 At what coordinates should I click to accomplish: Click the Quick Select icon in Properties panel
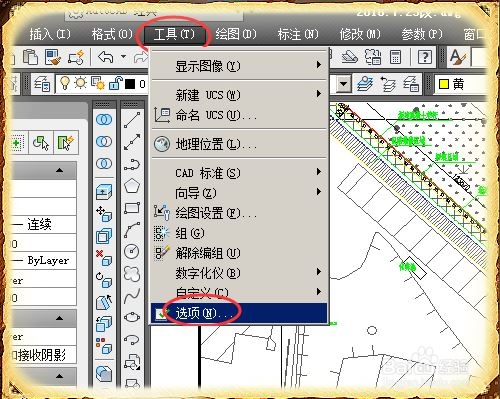65,143
